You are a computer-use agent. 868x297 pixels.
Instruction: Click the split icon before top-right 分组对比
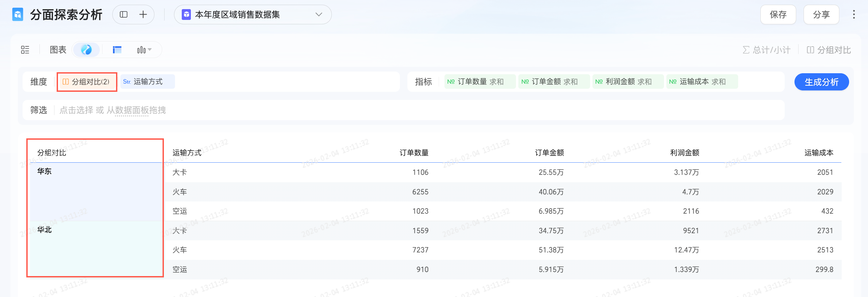click(x=810, y=50)
